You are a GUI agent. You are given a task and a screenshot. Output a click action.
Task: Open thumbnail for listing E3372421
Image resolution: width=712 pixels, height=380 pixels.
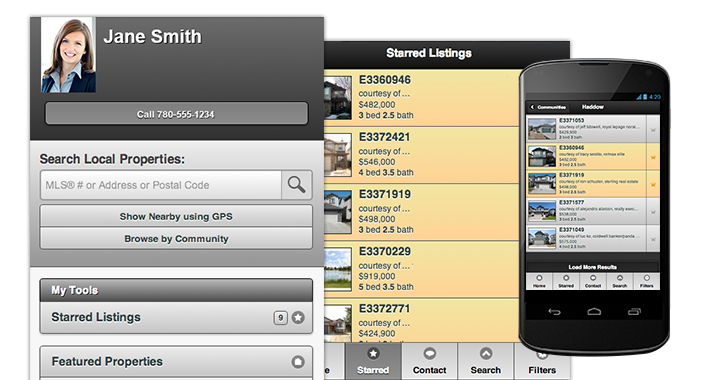tap(337, 155)
